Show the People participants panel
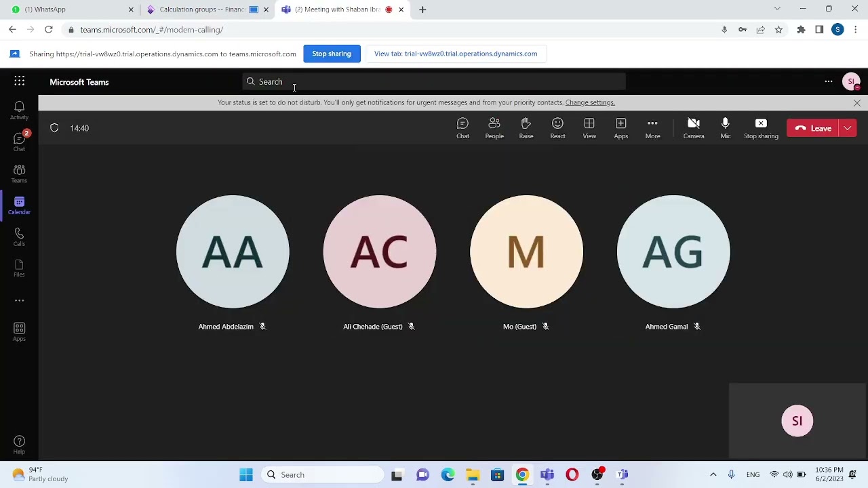 click(x=494, y=128)
